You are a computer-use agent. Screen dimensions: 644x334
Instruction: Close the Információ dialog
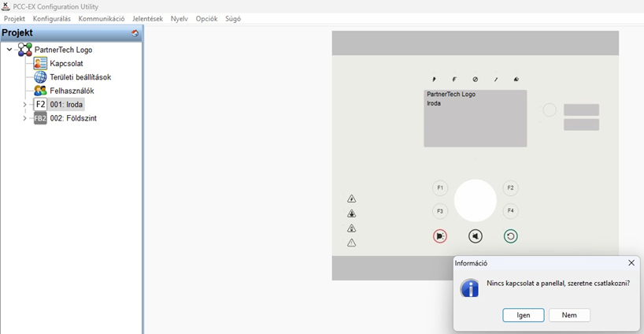(631, 263)
